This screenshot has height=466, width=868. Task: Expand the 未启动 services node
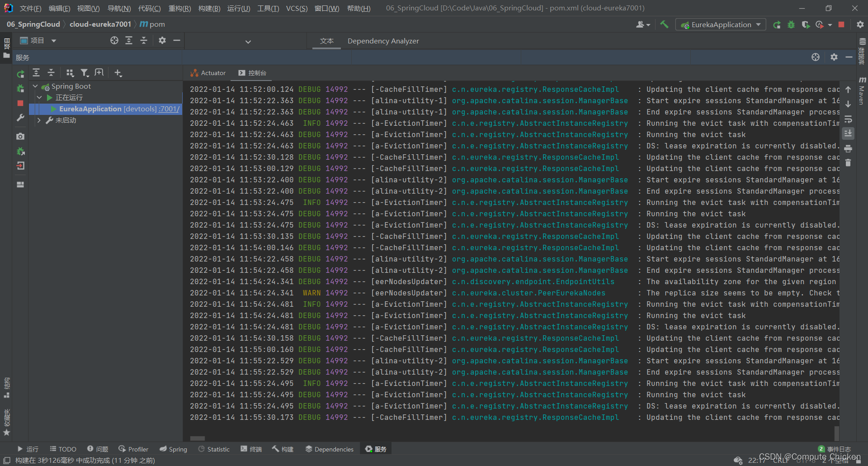pyautogui.click(x=39, y=120)
